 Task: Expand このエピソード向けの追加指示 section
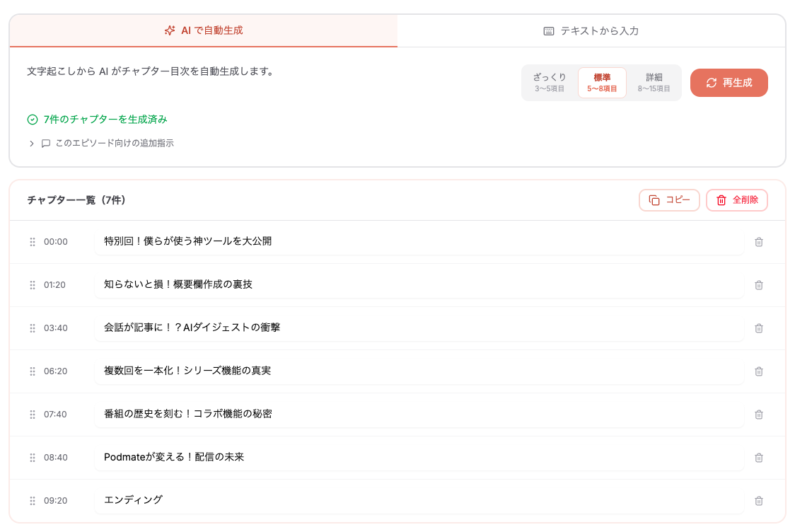pyautogui.click(x=106, y=143)
